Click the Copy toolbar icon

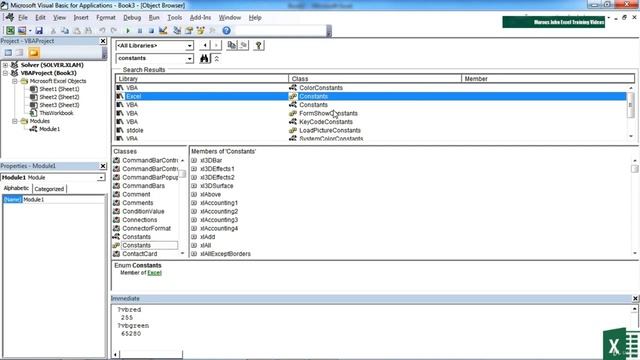(65, 31)
